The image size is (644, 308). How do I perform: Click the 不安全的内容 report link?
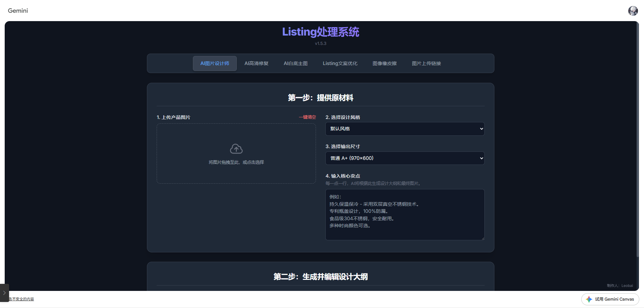click(x=22, y=299)
